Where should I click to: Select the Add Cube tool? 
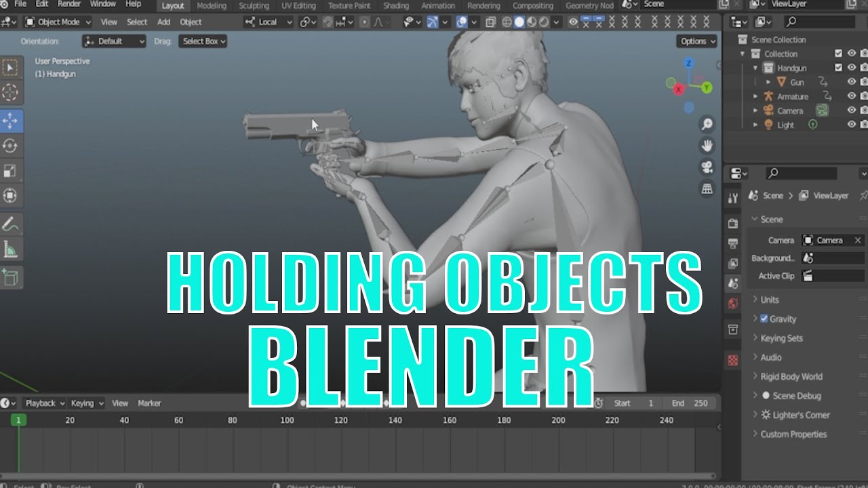[10, 277]
